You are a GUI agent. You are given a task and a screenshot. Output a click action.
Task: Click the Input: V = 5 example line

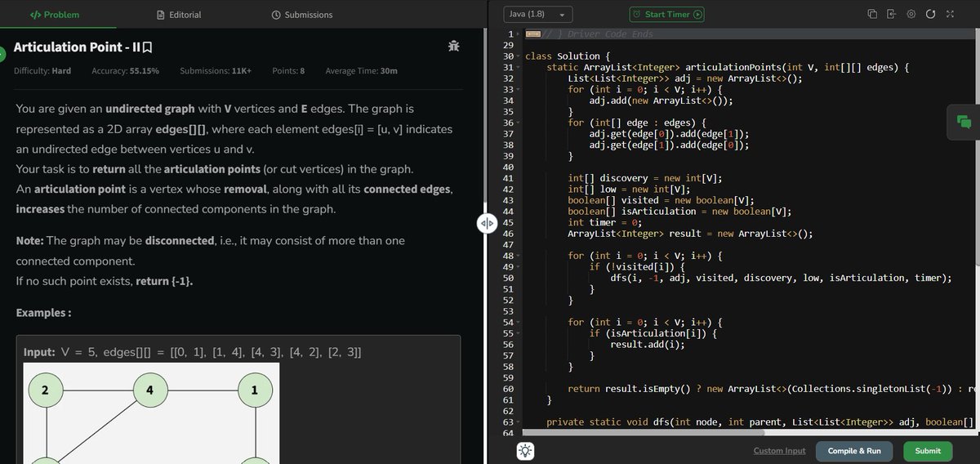point(193,352)
